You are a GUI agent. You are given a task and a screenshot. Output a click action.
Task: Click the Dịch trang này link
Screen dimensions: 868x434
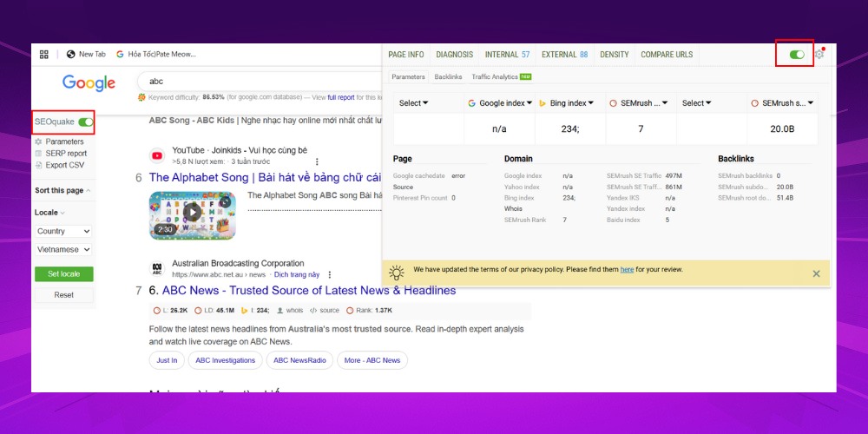coord(297,274)
